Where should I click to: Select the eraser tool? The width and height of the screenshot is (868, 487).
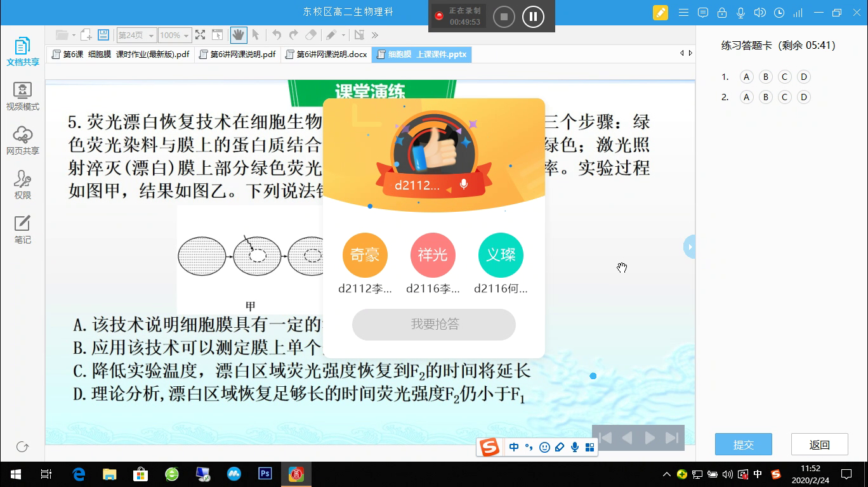click(311, 35)
